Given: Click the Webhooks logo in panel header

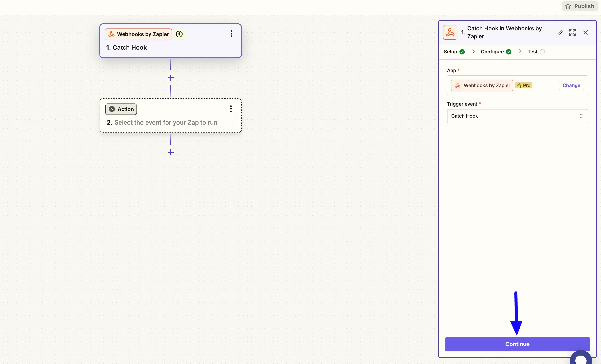Looking at the screenshot, I should click(x=450, y=32).
